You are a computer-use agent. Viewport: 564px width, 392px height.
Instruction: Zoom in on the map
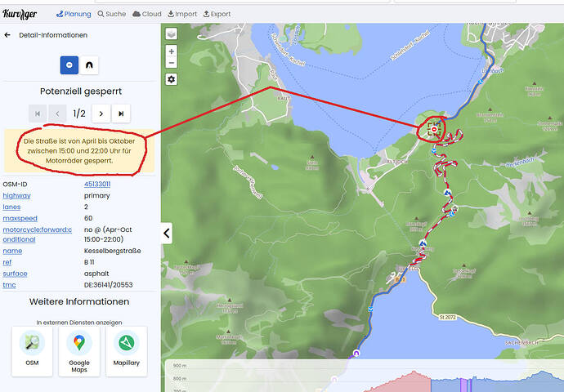point(171,51)
